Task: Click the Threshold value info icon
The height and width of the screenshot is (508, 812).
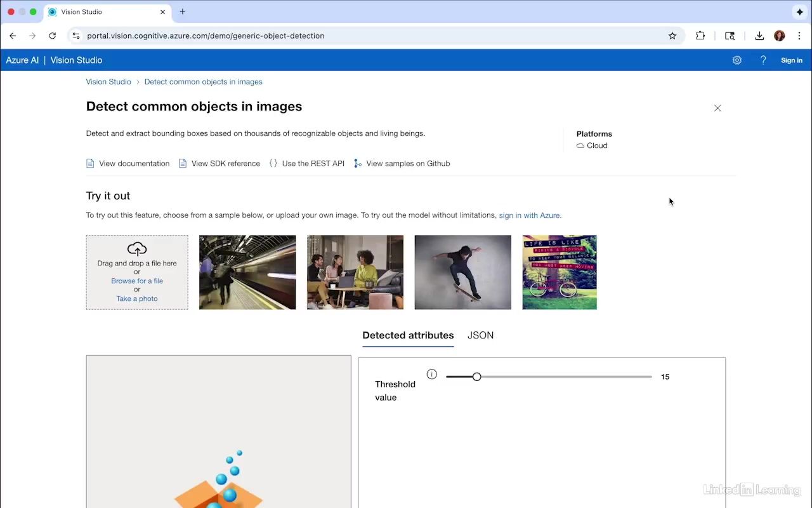Action: click(432, 374)
